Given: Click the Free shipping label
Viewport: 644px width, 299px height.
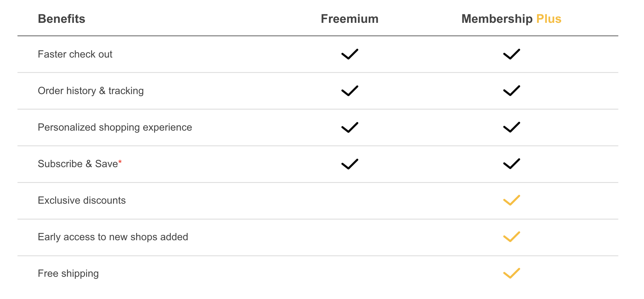Looking at the screenshot, I should pyautogui.click(x=68, y=274).
